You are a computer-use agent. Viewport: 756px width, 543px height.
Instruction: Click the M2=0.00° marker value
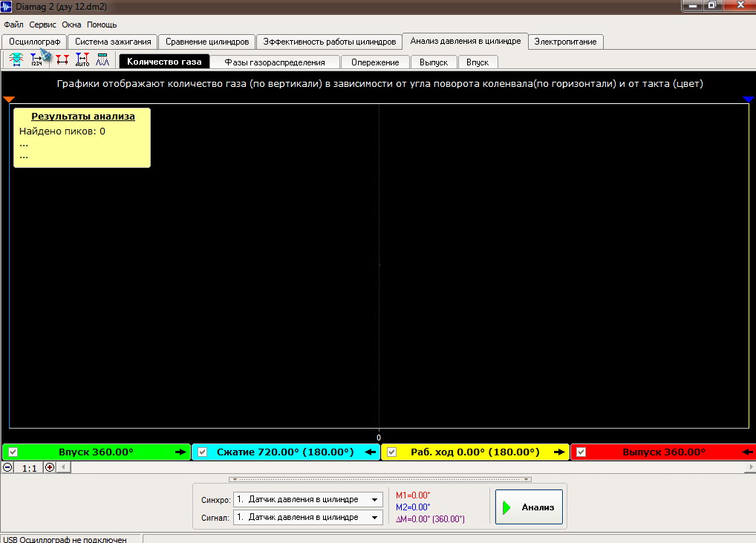tap(413, 507)
